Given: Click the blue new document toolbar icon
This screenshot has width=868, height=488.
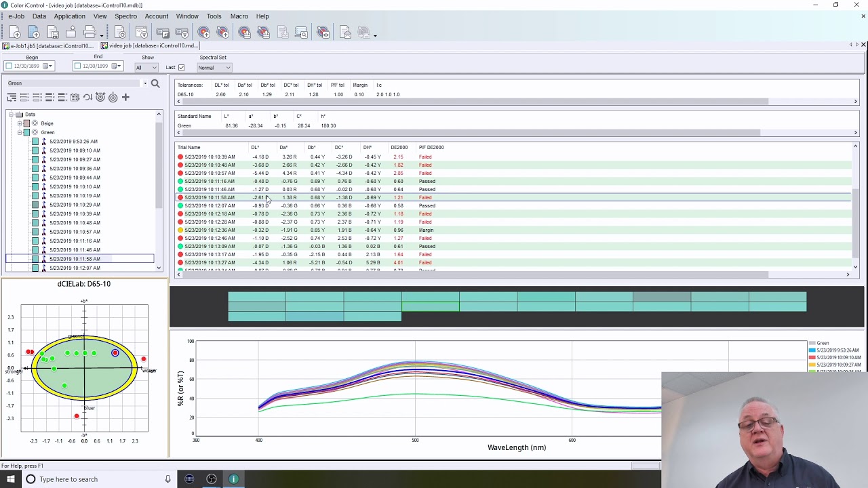Looking at the screenshot, I should [34, 33].
